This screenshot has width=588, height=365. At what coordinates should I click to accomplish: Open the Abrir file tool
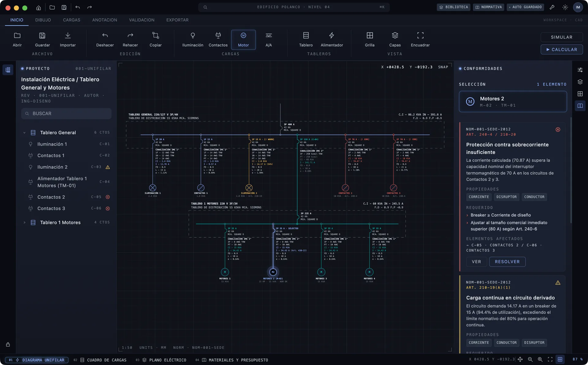pos(17,40)
